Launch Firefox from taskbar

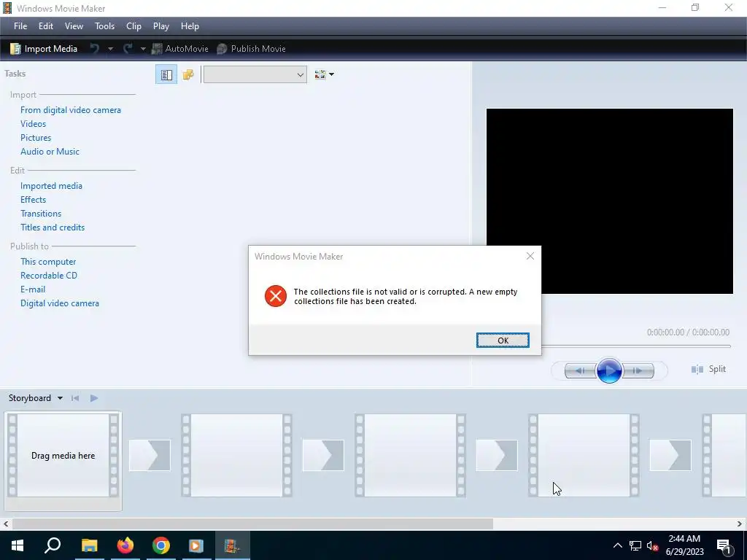click(x=125, y=545)
